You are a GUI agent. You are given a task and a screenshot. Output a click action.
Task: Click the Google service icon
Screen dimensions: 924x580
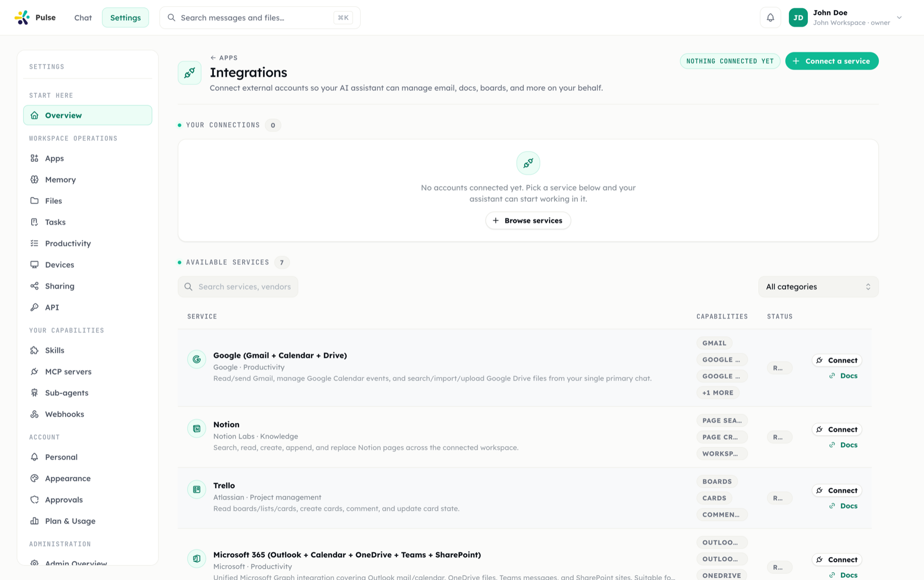[x=196, y=359]
